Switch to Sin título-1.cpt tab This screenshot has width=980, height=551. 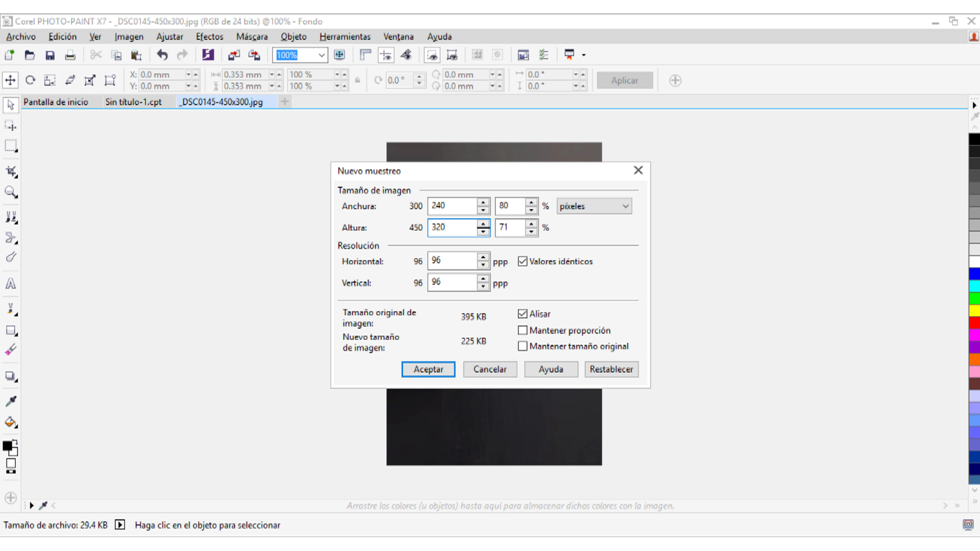coord(133,102)
